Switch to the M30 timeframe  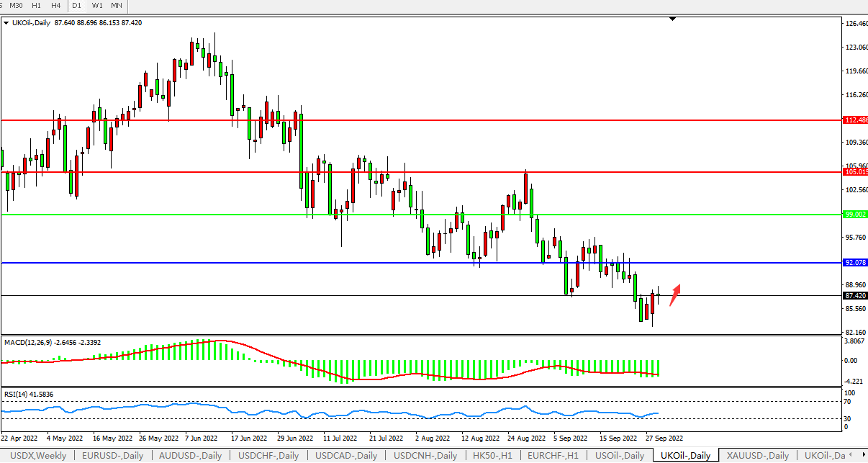click(x=16, y=6)
